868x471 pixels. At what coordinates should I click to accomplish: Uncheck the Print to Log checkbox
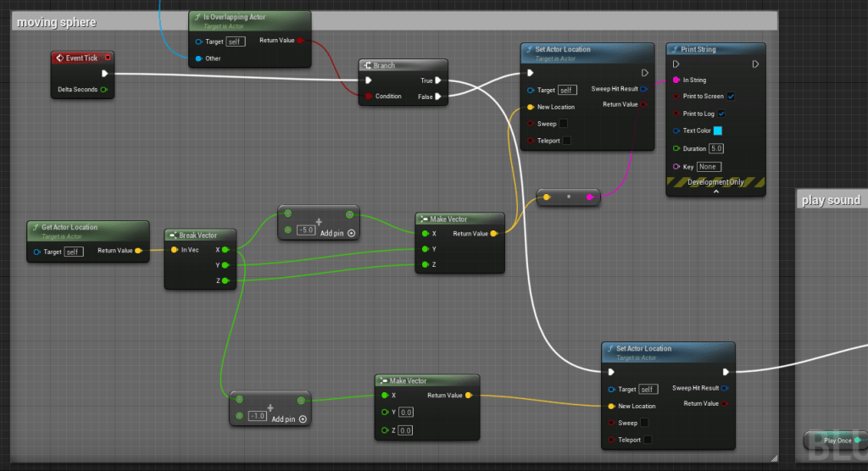tap(721, 114)
